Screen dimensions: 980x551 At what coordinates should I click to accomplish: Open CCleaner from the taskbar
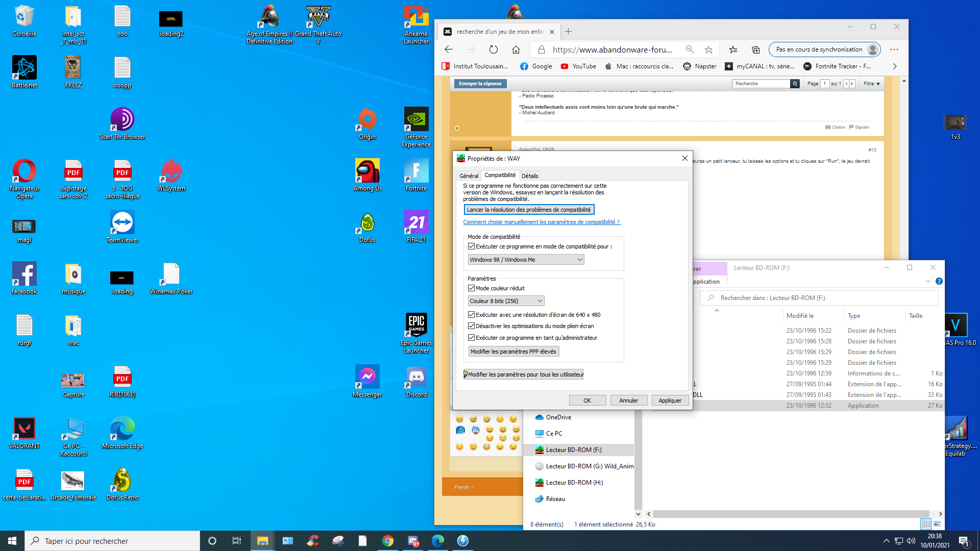coord(313,541)
